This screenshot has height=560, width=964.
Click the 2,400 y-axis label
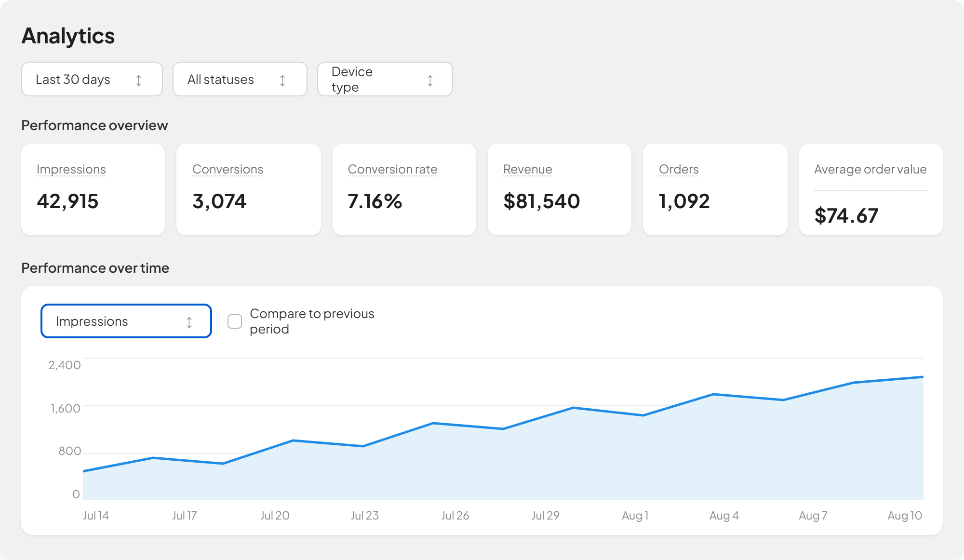tap(65, 365)
